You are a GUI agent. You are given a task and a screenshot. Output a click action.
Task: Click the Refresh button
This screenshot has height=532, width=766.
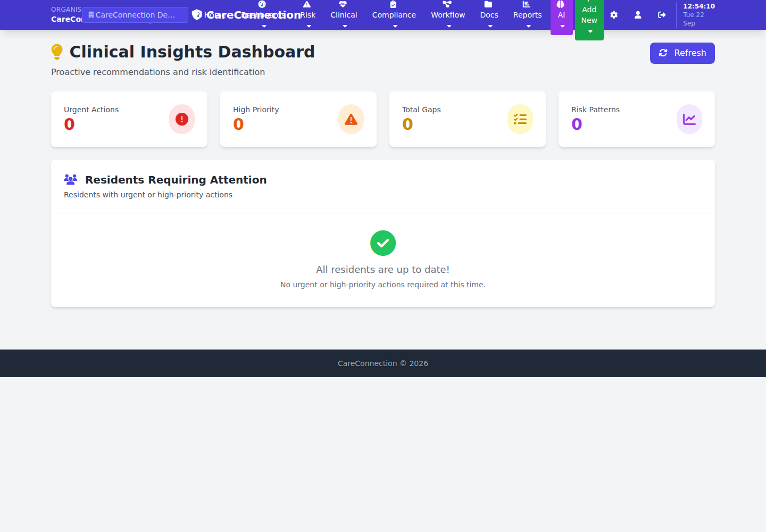click(682, 53)
